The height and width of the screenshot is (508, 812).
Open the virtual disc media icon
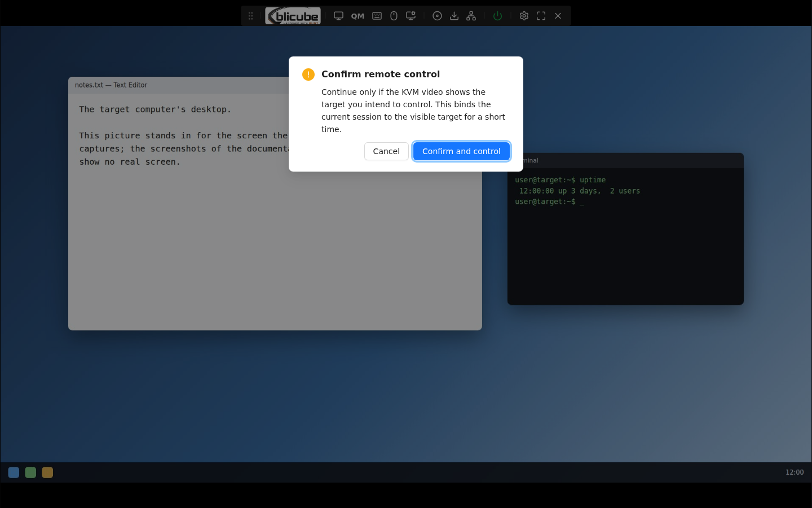click(x=437, y=16)
